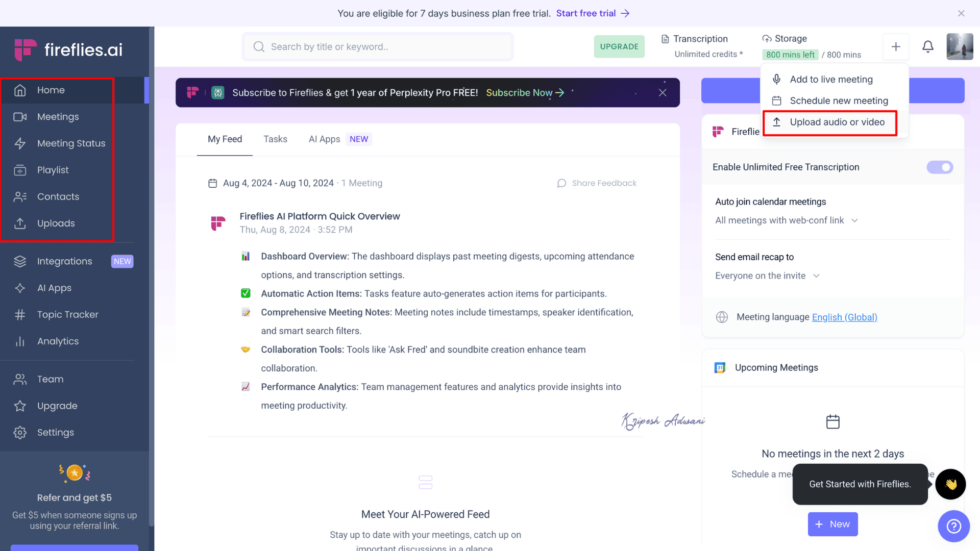Expand the Send email recap dropdown
Image resolution: width=980 pixels, height=551 pixels.
click(767, 275)
